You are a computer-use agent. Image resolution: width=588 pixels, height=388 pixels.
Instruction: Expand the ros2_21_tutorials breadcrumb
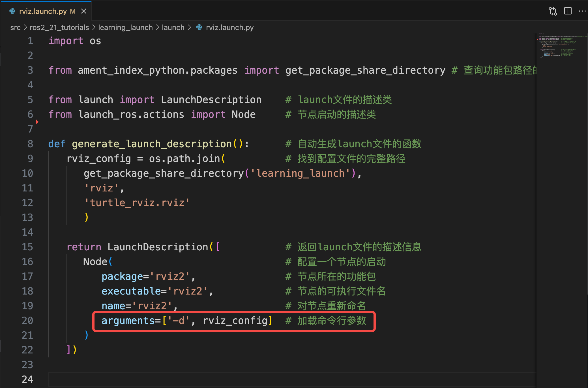coord(59,27)
